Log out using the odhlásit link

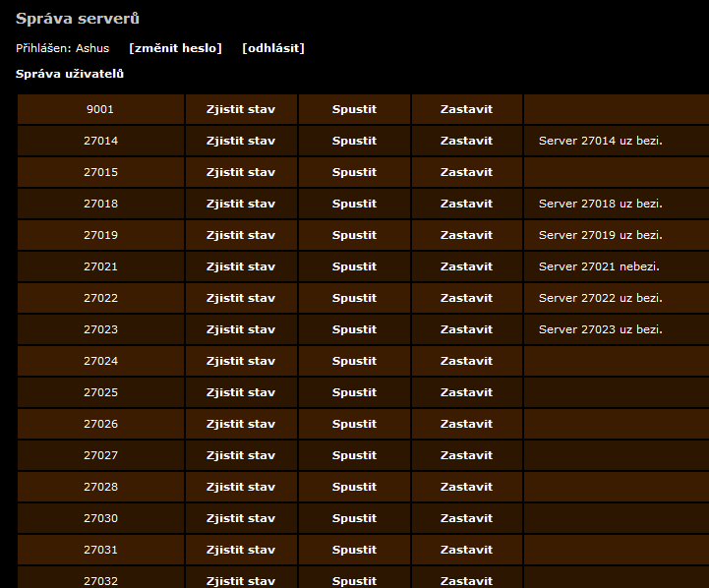(273, 48)
